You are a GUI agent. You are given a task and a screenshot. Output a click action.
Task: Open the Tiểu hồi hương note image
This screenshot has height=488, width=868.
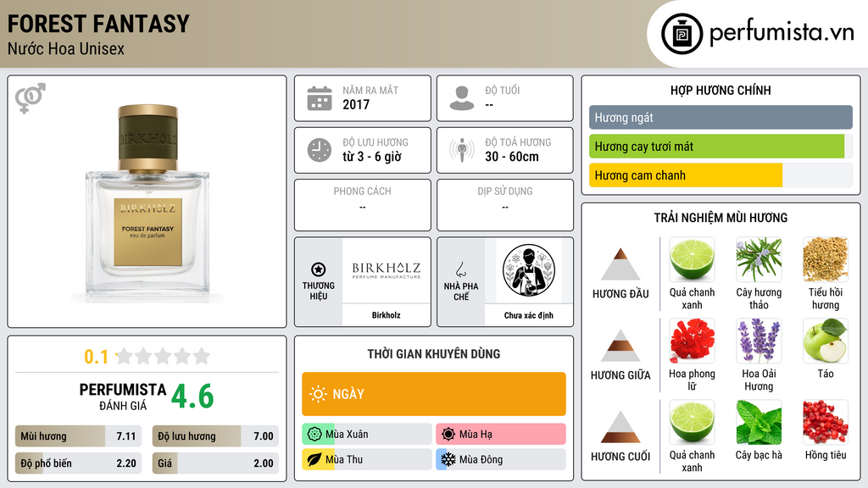click(x=826, y=259)
